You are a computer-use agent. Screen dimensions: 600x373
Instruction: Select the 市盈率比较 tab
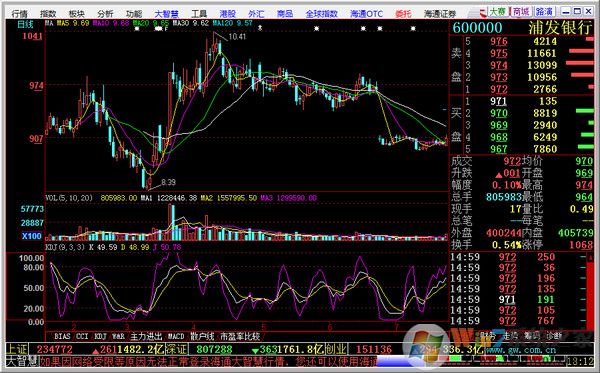coord(240,336)
